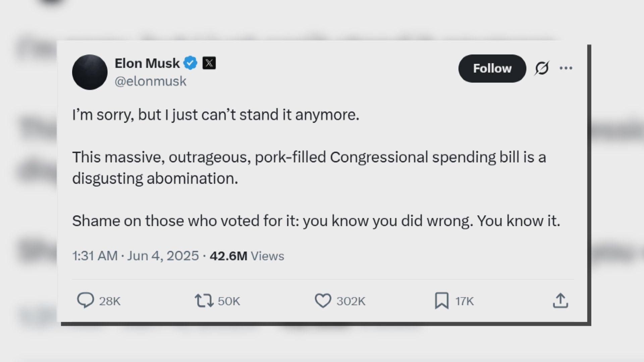Click the 42.6M Views counter
This screenshot has width=644, height=362.
tap(247, 256)
